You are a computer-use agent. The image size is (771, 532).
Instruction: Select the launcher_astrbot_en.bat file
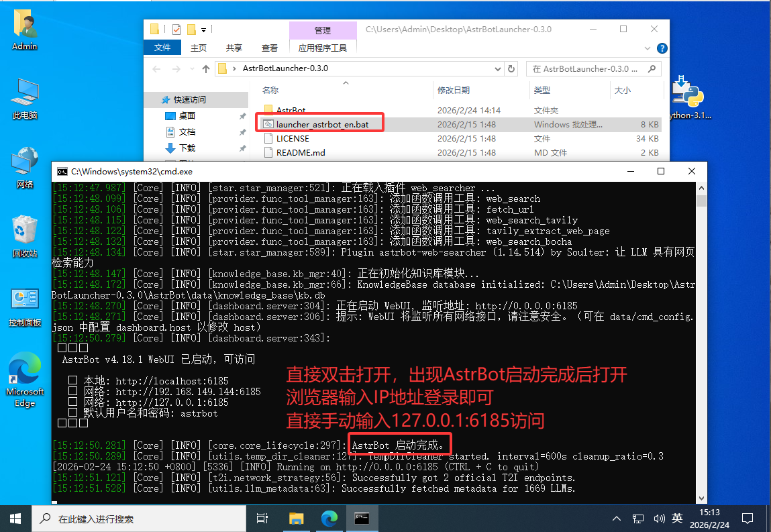coord(322,124)
